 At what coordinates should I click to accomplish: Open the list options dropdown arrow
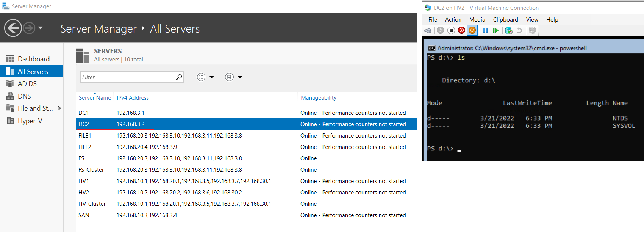click(x=212, y=77)
